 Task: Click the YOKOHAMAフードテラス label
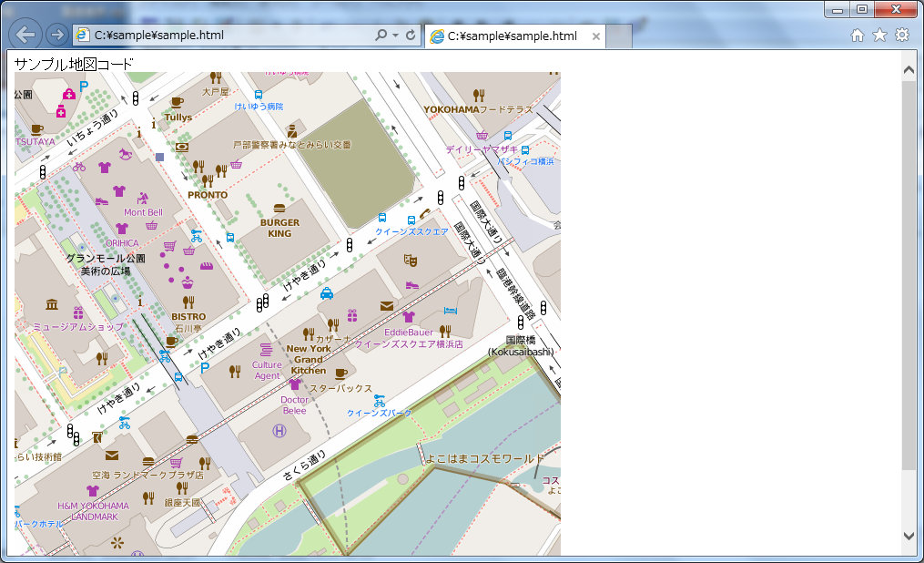pos(478,109)
